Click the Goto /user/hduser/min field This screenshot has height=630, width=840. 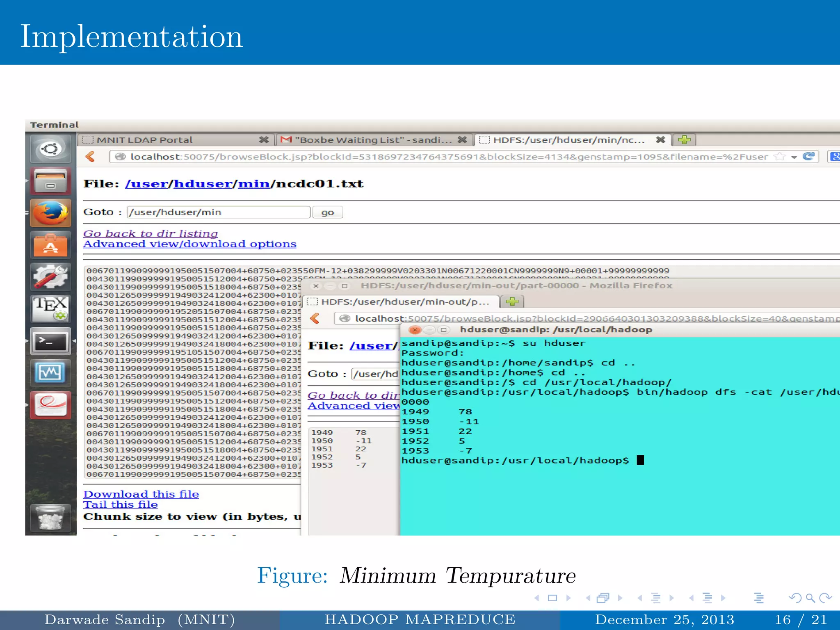click(219, 212)
